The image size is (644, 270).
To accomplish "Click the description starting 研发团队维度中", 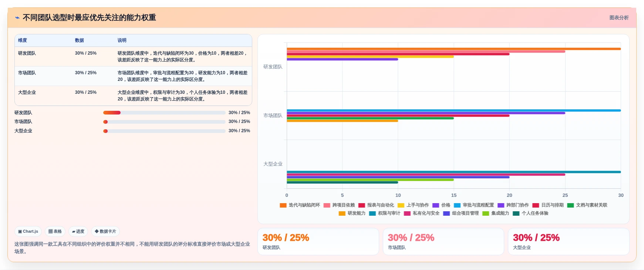I will pos(183,57).
